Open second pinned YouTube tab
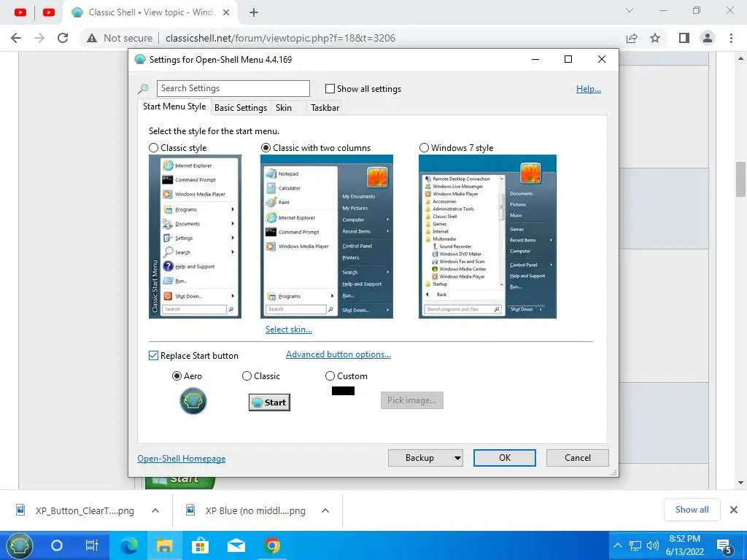This screenshot has height=560, width=747. pyautogui.click(x=49, y=12)
